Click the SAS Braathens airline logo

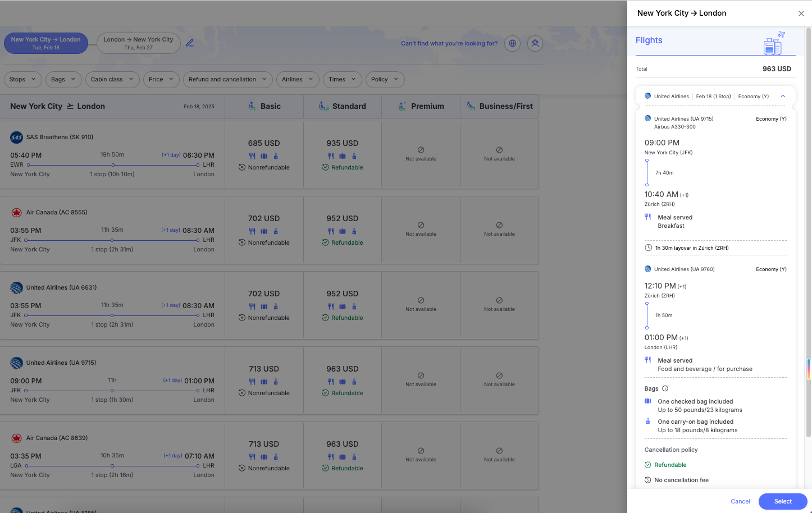point(16,137)
